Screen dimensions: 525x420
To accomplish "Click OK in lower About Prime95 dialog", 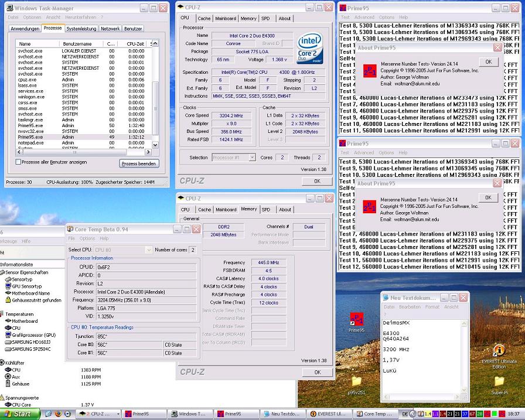I will click(x=488, y=197).
